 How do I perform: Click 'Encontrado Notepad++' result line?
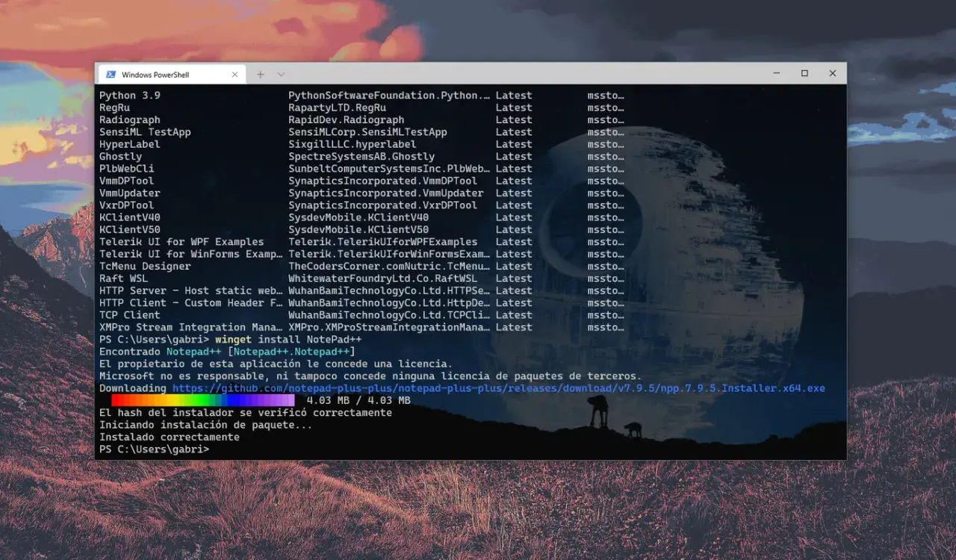point(227,352)
